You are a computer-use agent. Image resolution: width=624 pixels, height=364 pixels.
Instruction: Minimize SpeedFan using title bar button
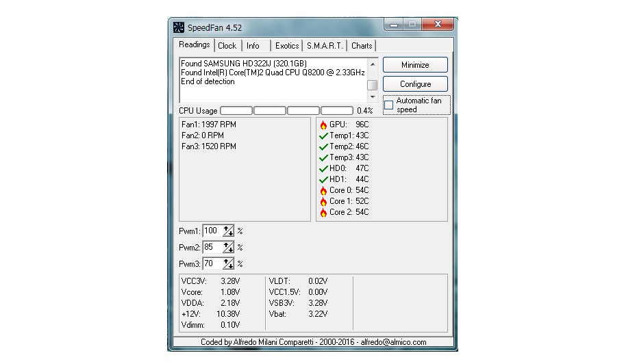394,24
